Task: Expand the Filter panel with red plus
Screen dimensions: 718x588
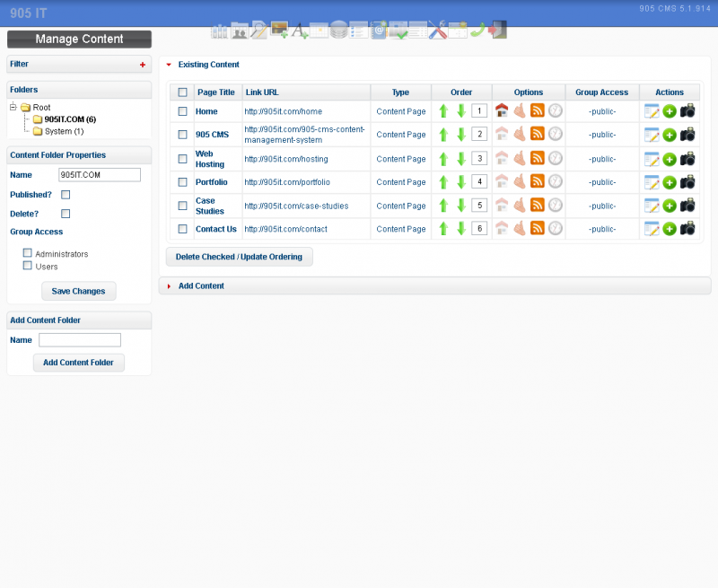Action: (143, 65)
